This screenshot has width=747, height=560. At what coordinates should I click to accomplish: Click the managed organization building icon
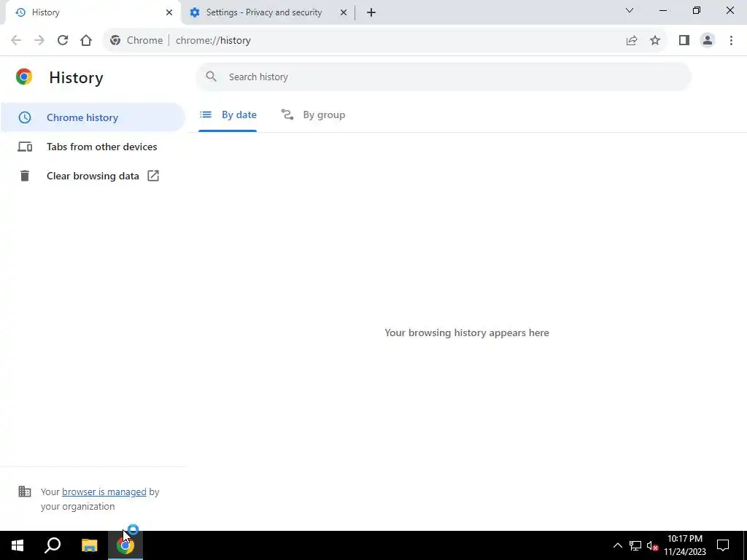click(x=24, y=491)
